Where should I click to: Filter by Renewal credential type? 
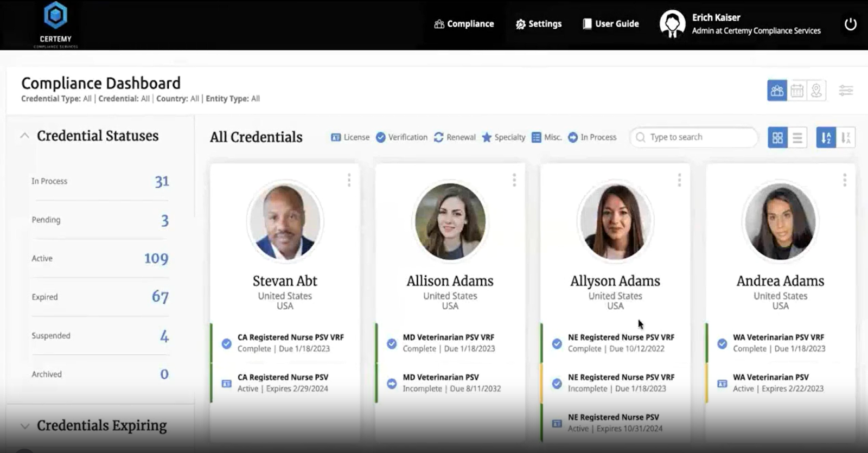point(455,137)
